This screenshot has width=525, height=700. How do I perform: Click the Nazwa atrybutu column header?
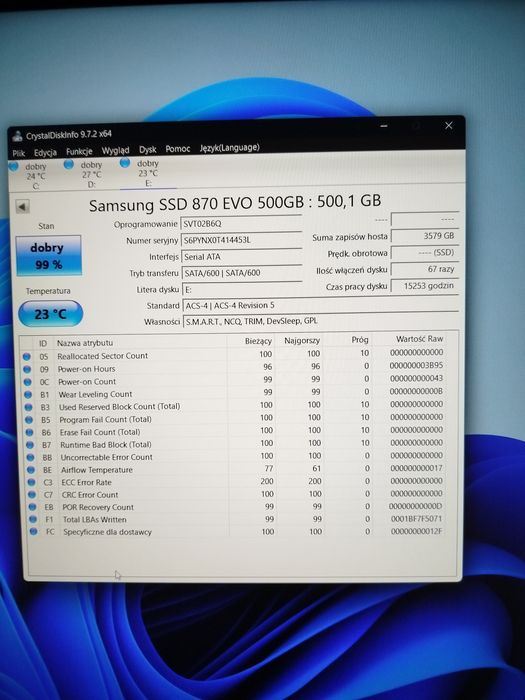tap(85, 343)
